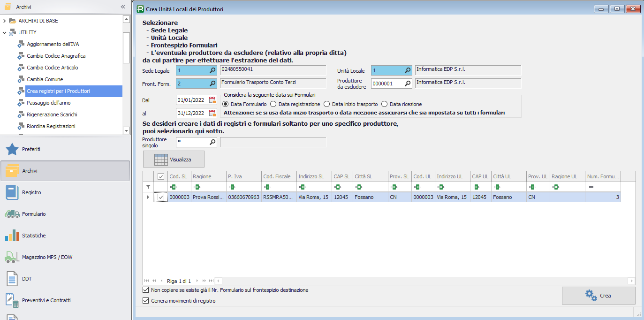Uncheck Genera movimenti di registro
This screenshot has height=320, width=644.
click(x=145, y=301)
